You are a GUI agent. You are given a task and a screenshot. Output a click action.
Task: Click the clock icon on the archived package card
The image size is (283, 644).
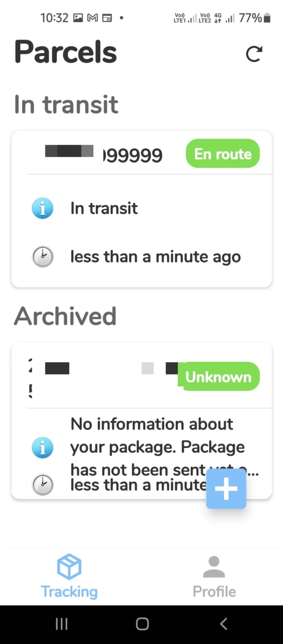click(x=42, y=484)
